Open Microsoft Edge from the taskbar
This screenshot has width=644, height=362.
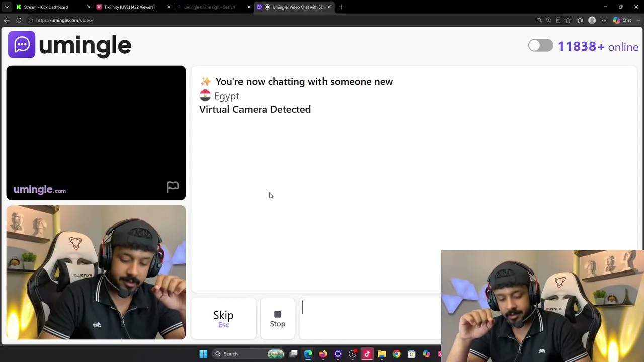[308, 354]
